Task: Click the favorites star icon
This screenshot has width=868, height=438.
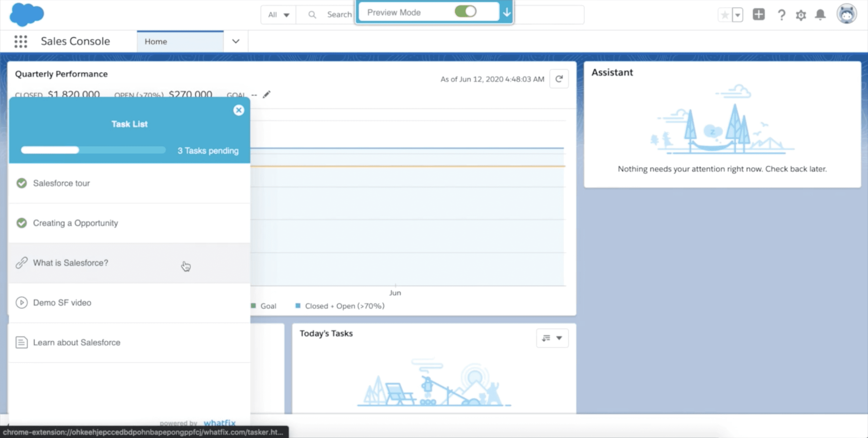Action: pos(725,15)
